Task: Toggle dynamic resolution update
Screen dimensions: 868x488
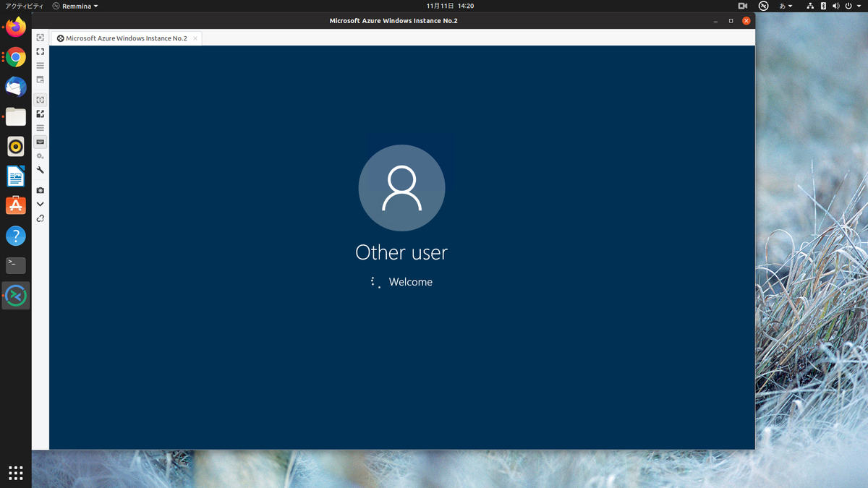Action: 40,100
